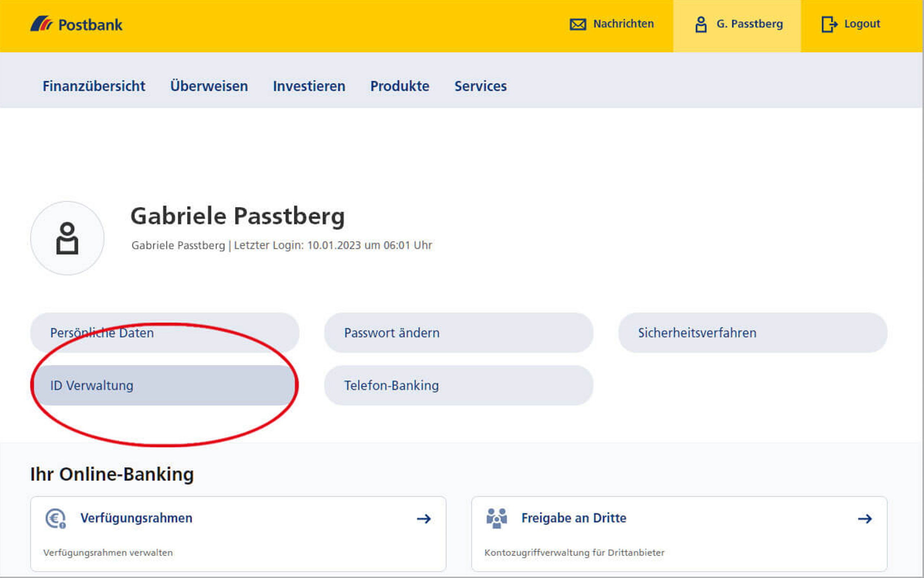Click the Verfügungsrahmen euro icon
This screenshot has width=924, height=578.
click(x=56, y=519)
